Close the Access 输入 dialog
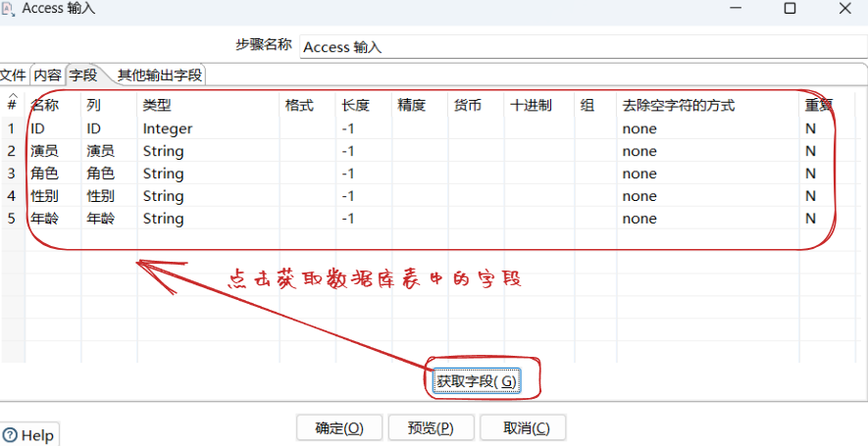 [x=844, y=8]
